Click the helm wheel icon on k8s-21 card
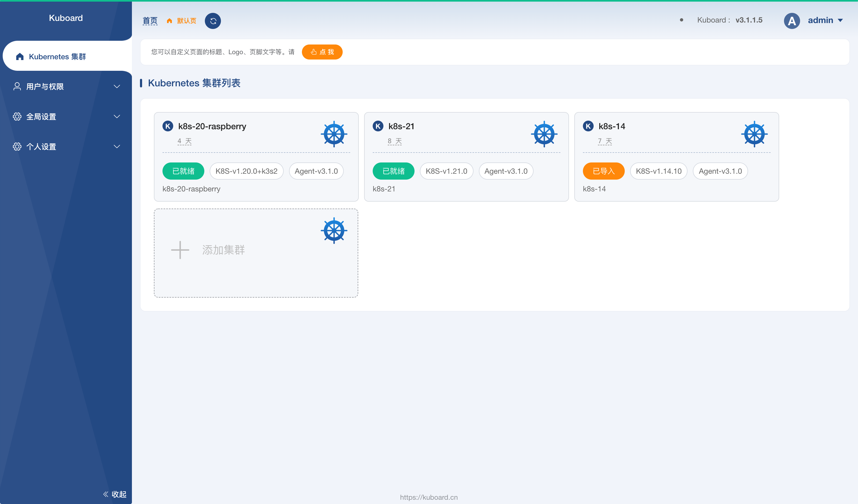Image resolution: width=858 pixels, height=504 pixels. (x=544, y=134)
